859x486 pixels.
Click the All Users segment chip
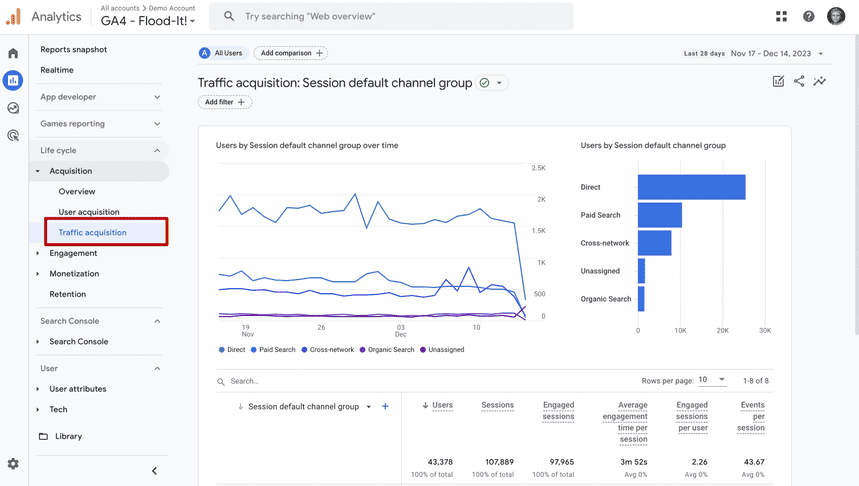[223, 53]
